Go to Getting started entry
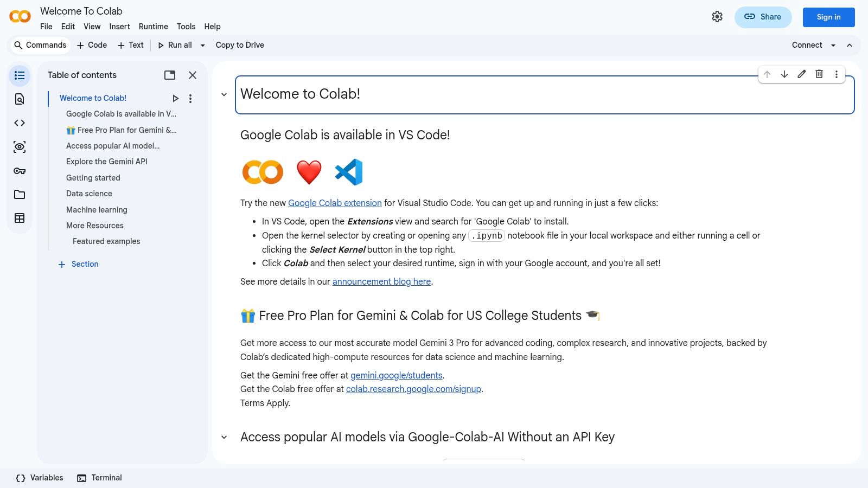Image resolution: width=868 pixels, height=488 pixels. [93, 178]
